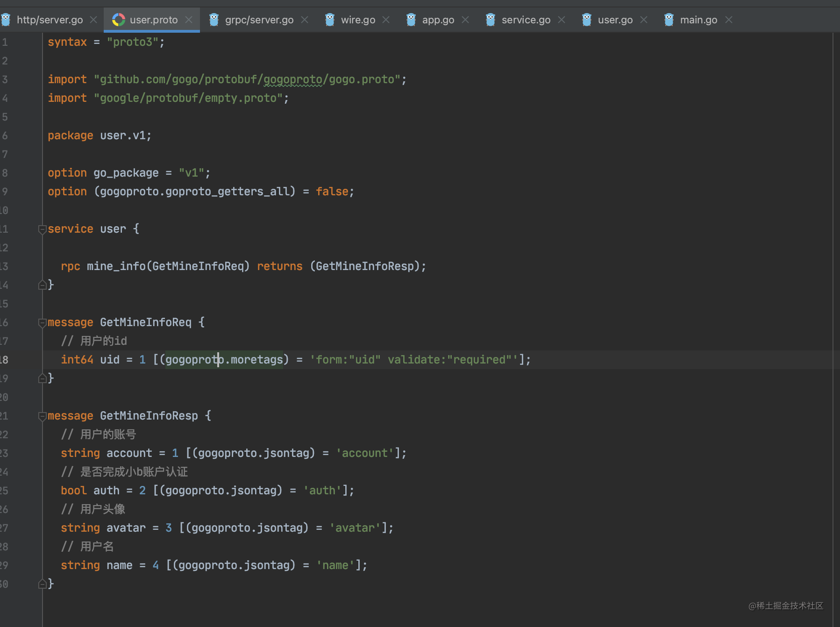Click the comment 用户的id

coord(94,341)
